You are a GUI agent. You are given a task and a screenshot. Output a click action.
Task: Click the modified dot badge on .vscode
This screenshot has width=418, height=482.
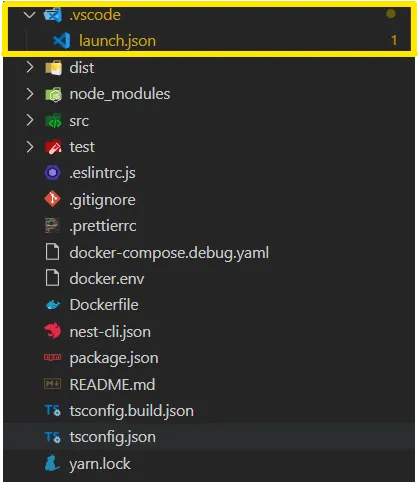tap(391, 14)
